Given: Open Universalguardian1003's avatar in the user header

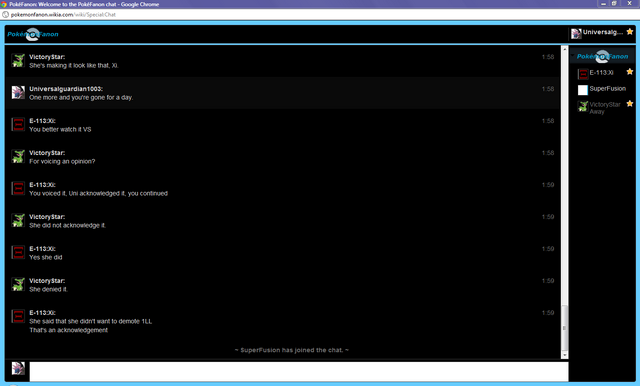Looking at the screenshot, I should [576, 33].
